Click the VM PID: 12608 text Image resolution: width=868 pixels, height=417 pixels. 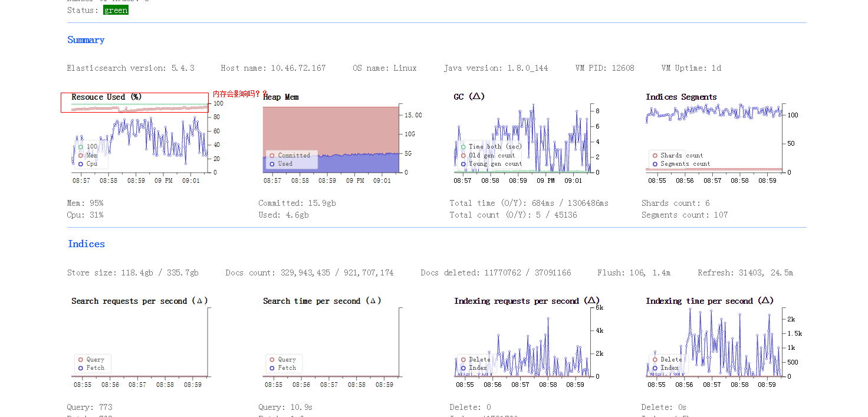(x=605, y=68)
